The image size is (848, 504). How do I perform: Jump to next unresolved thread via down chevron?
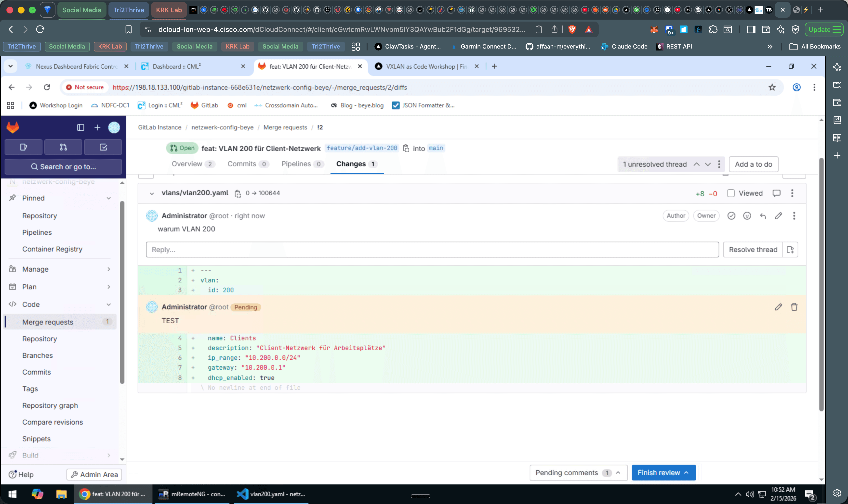tap(708, 164)
